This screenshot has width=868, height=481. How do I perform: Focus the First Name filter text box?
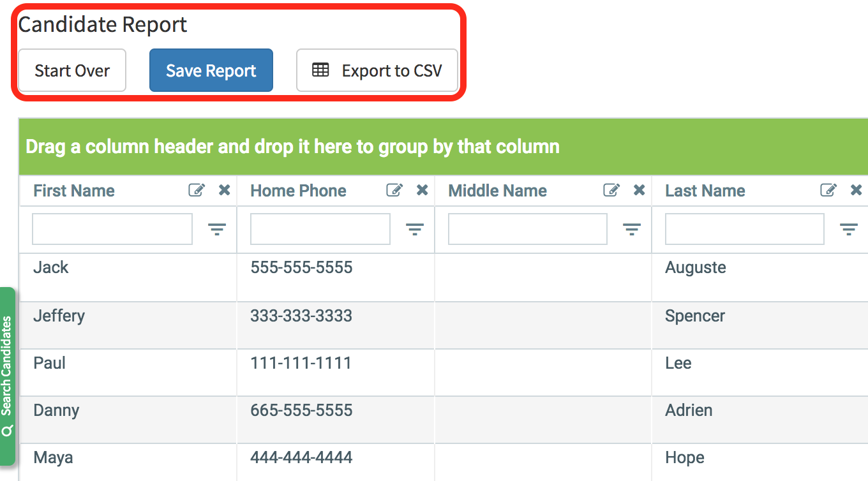pyautogui.click(x=112, y=230)
